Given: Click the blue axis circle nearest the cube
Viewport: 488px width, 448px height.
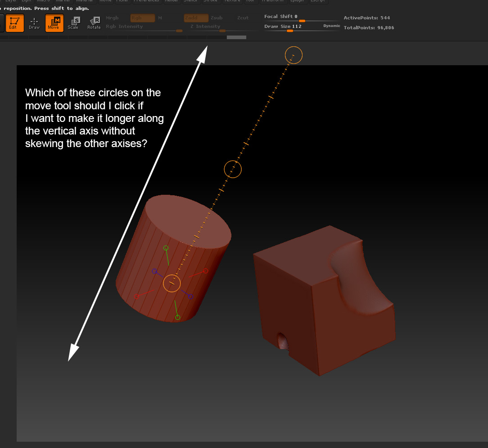Looking at the screenshot, I should (190, 296).
